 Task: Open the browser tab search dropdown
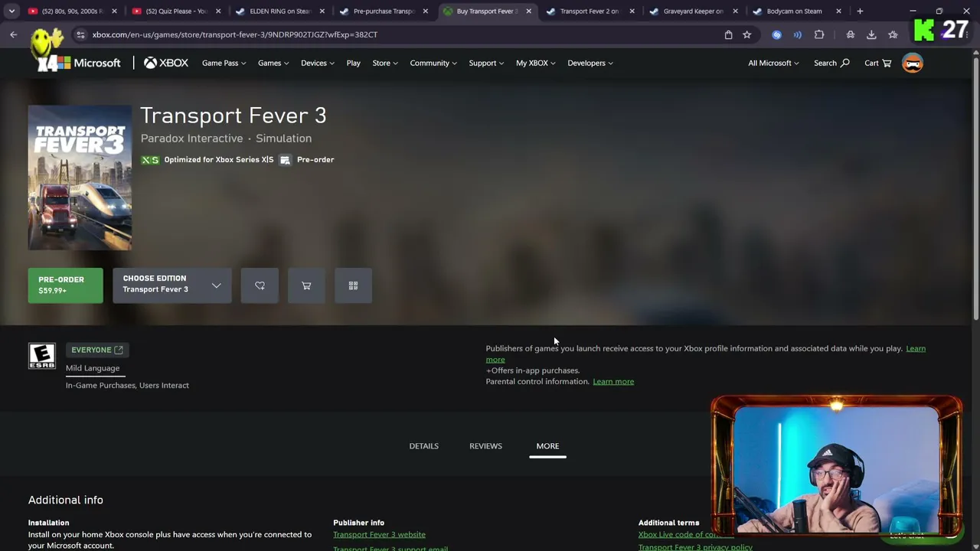[11, 11]
